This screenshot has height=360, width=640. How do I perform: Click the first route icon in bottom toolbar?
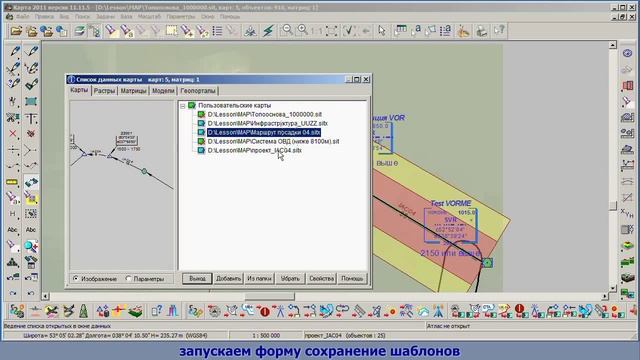[x=17, y=311]
